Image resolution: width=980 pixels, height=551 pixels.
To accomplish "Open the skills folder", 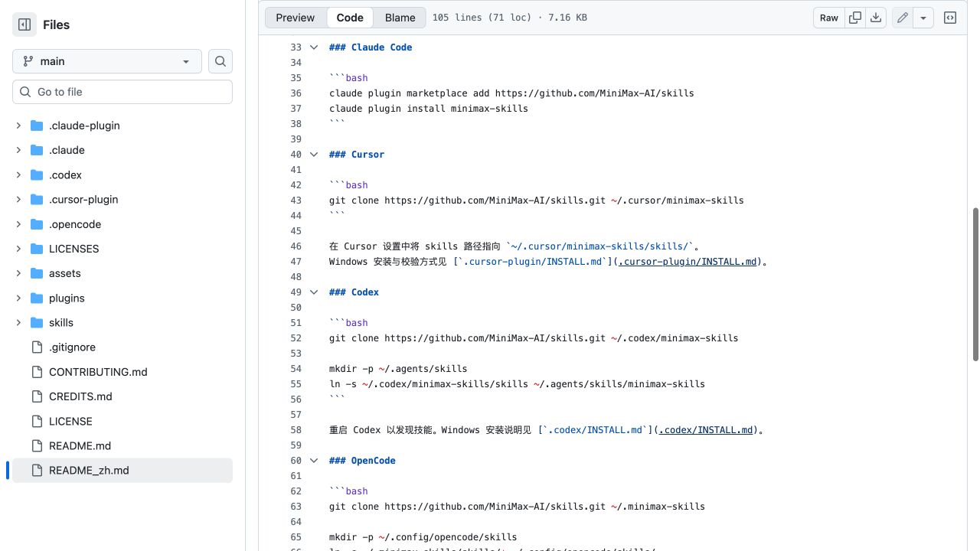I will [x=61, y=322].
